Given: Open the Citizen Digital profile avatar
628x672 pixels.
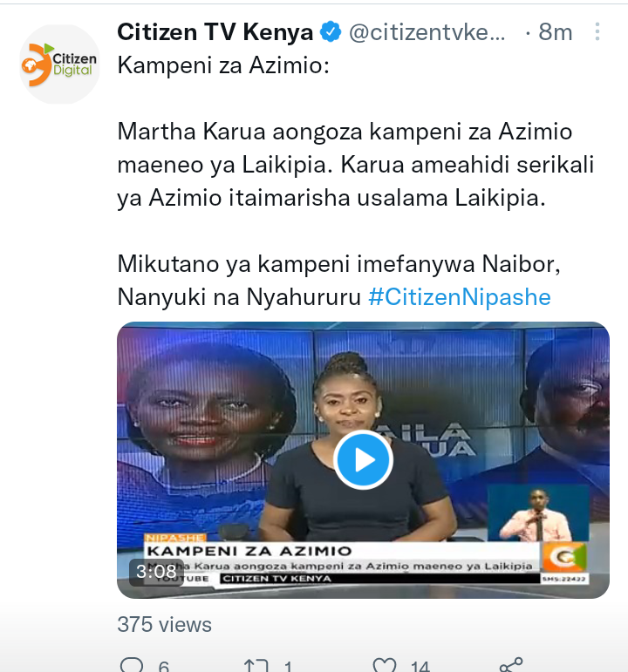Looking at the screenshot, I should (59, 64).
